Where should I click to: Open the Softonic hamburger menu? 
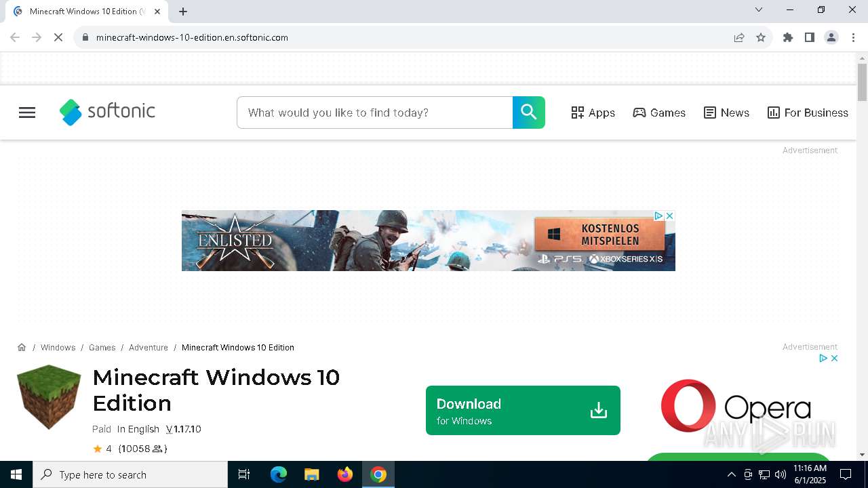pos(27,113)
